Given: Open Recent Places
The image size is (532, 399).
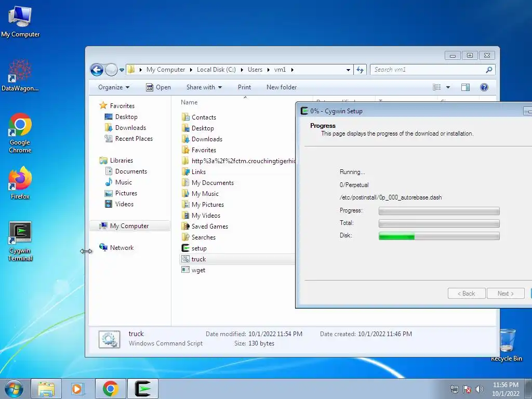Looking at the screenshot, I should pos(129,138).
